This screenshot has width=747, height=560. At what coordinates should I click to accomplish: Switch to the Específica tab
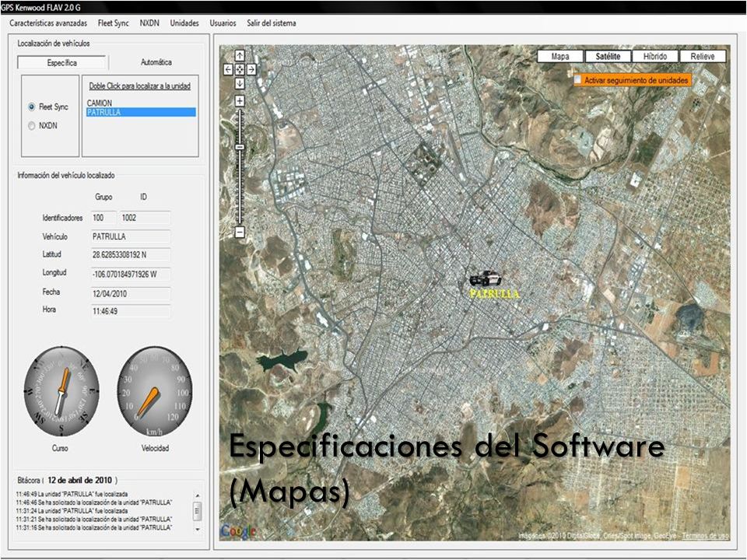point(62,63)
